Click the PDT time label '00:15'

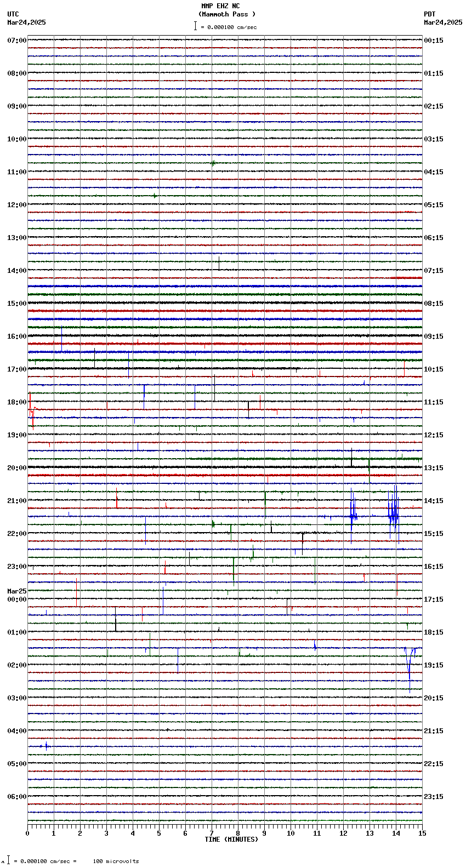[434, 41]
